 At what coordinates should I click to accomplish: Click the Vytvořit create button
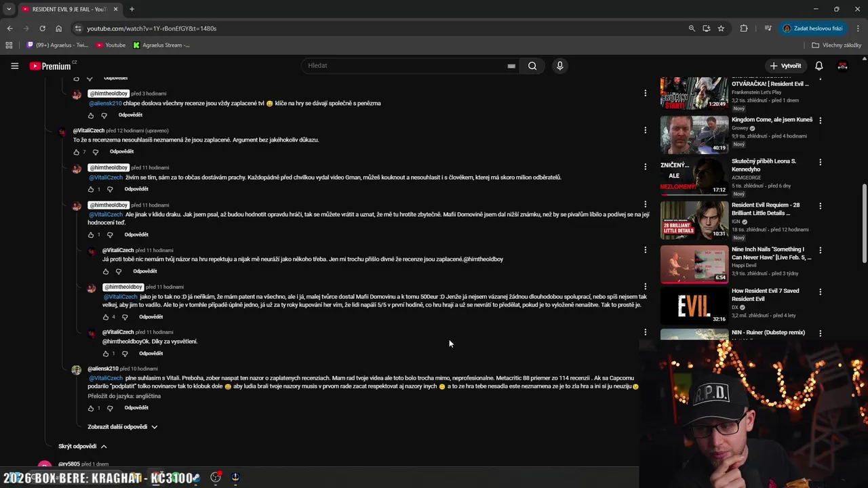point(785,66)
